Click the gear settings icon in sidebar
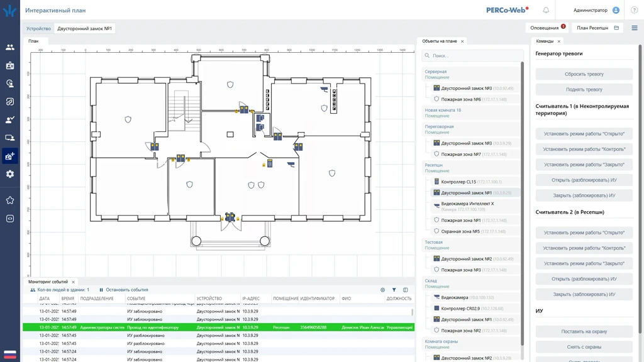 pos(10,174)
